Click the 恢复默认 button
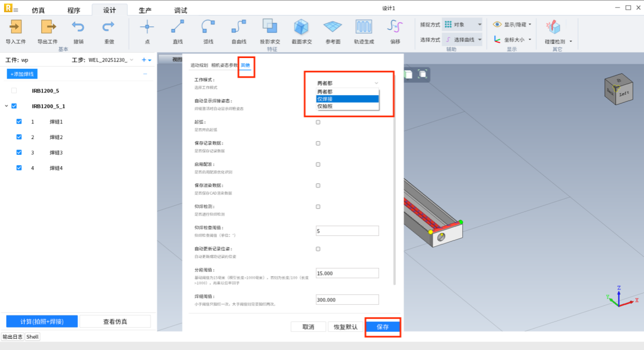644x350 pixels. 345,327
